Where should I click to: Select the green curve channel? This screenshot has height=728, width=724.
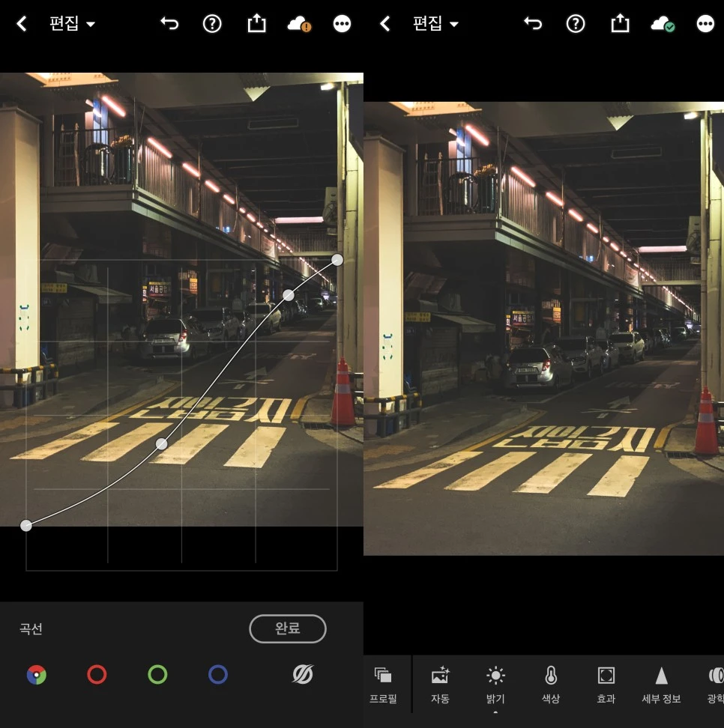(x=157, y=675)
